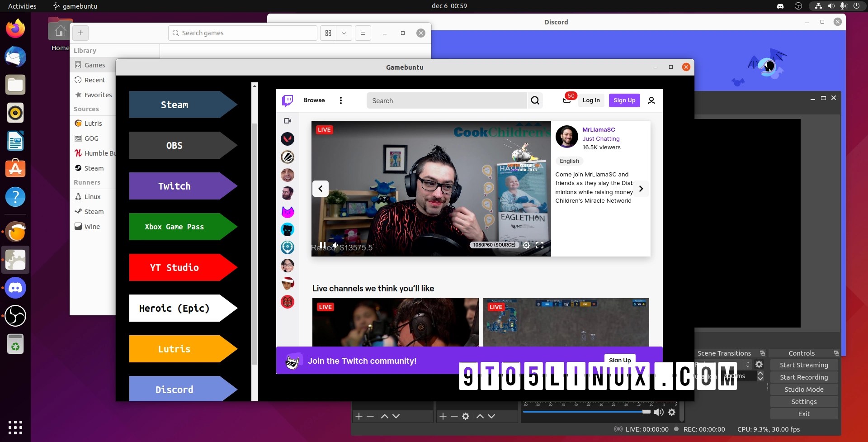Open Activities in the Ubuntu top bar
868x442 pixels.
(x=22, y=6)
